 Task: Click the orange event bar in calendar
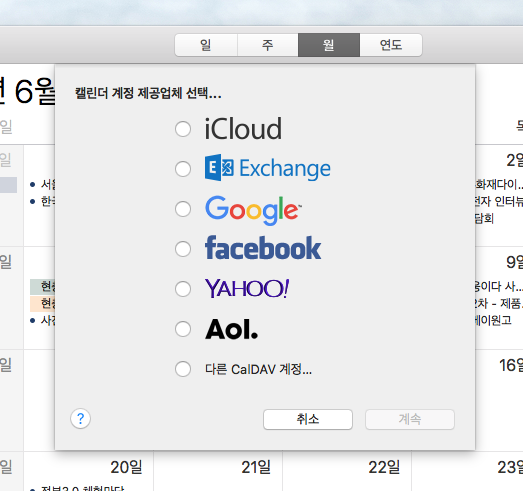point(42,304)
